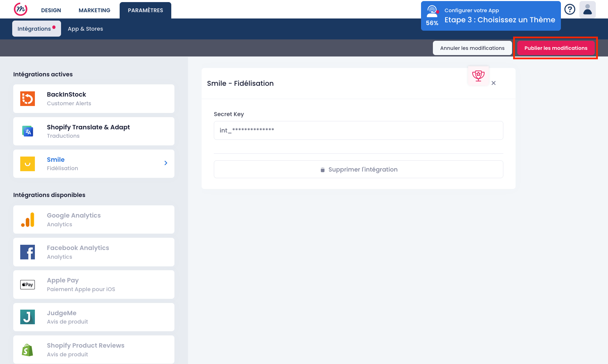Click the 56% setup progress indicator

(x=432, y=23)
